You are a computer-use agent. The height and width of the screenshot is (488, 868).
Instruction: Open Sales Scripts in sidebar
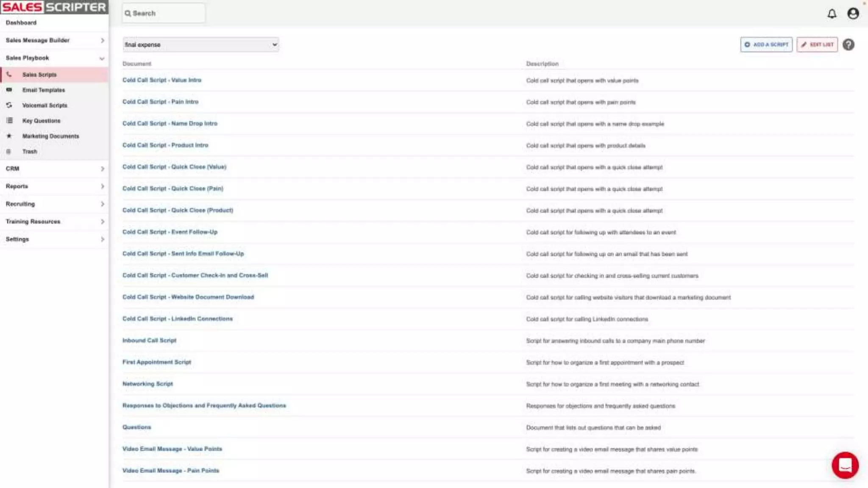tap(54, 75)
